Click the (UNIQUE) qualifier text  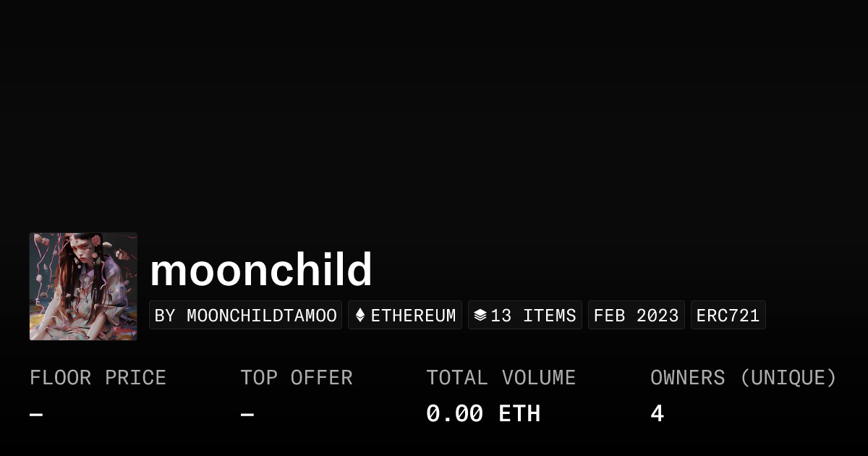[788, 378]
